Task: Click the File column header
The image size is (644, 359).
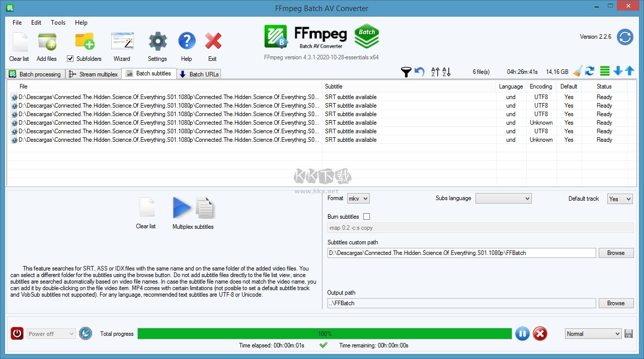Action: click(x=165, y=86)
